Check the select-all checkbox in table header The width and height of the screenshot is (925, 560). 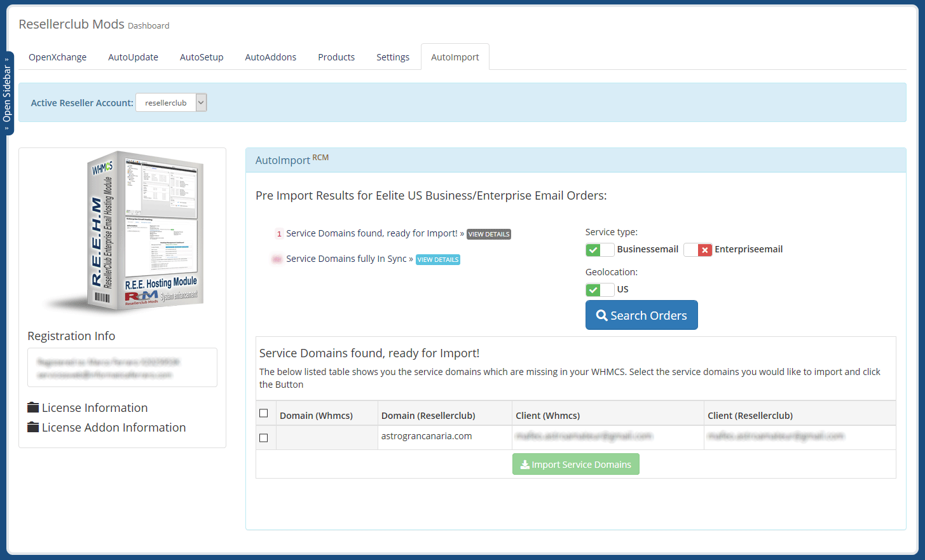[264, 413]
